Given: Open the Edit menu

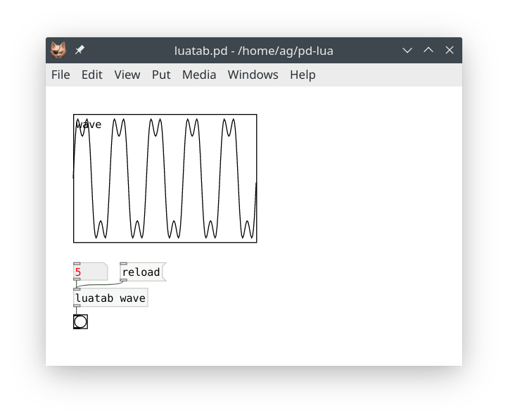Looking at the screenshot, I should 91,75.
